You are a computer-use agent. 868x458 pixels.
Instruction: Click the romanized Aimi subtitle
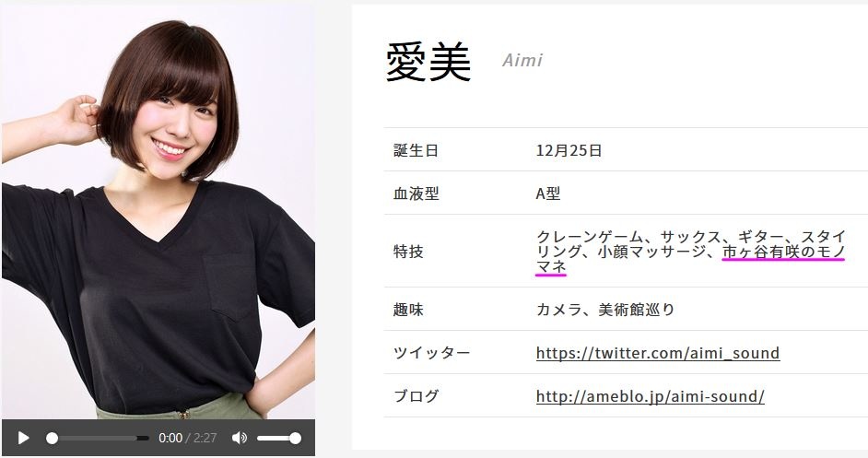(x=522, y=60)
